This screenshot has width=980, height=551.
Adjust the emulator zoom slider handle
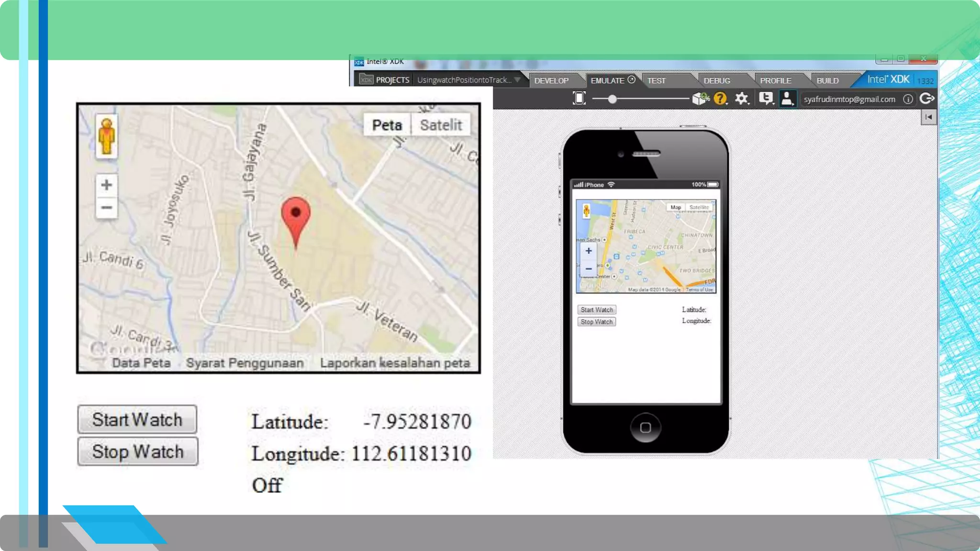click(612, 99)
